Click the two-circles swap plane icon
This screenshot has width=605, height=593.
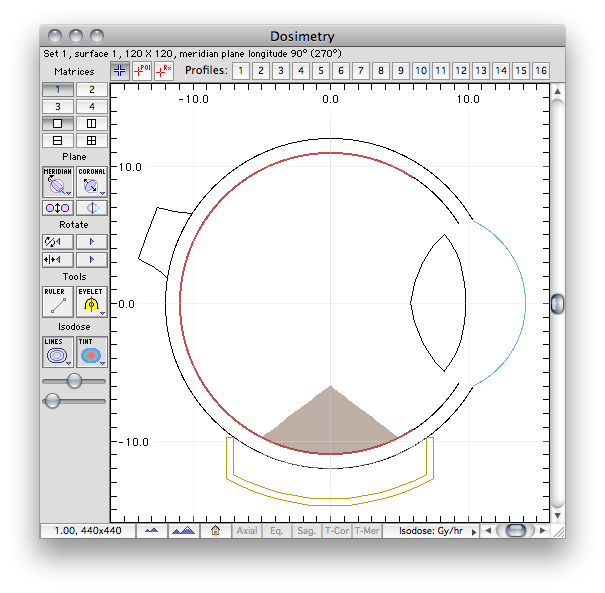[x=57, y=208]
